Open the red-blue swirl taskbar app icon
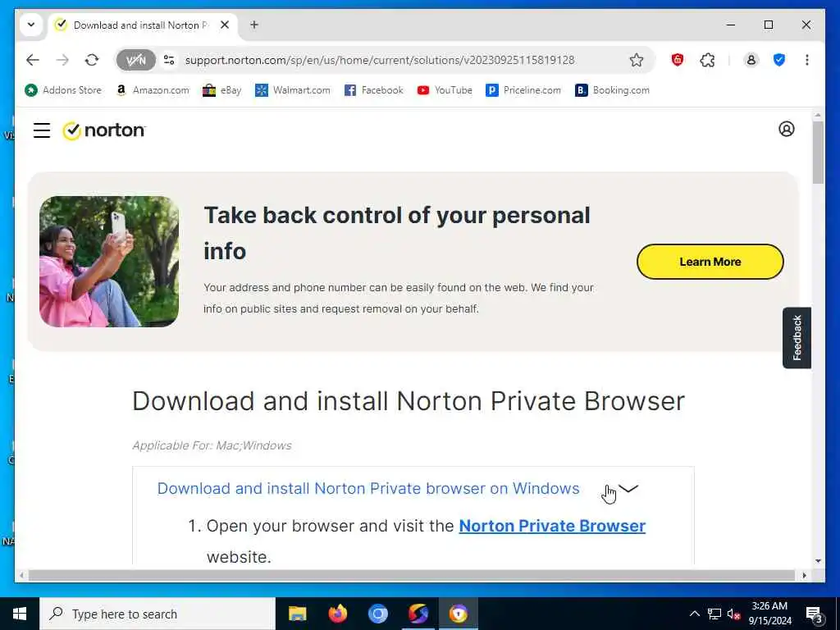 tap(418, 614)
